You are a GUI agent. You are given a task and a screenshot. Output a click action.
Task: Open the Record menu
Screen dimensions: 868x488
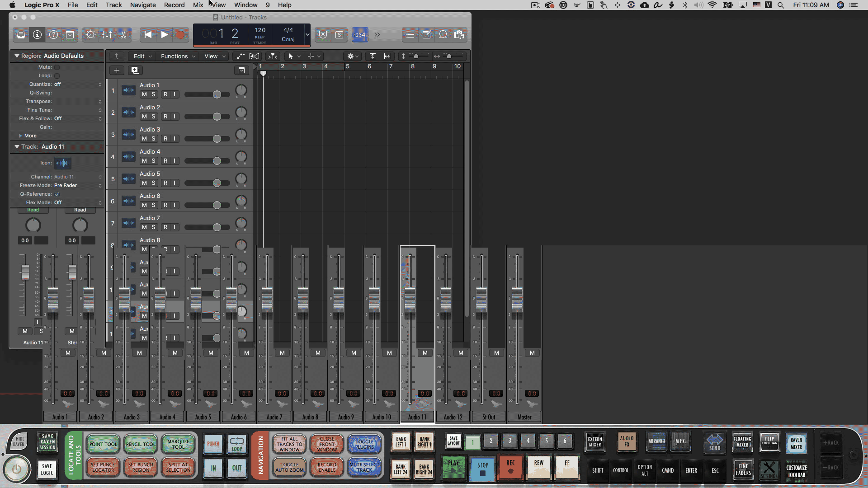point(175,5)
